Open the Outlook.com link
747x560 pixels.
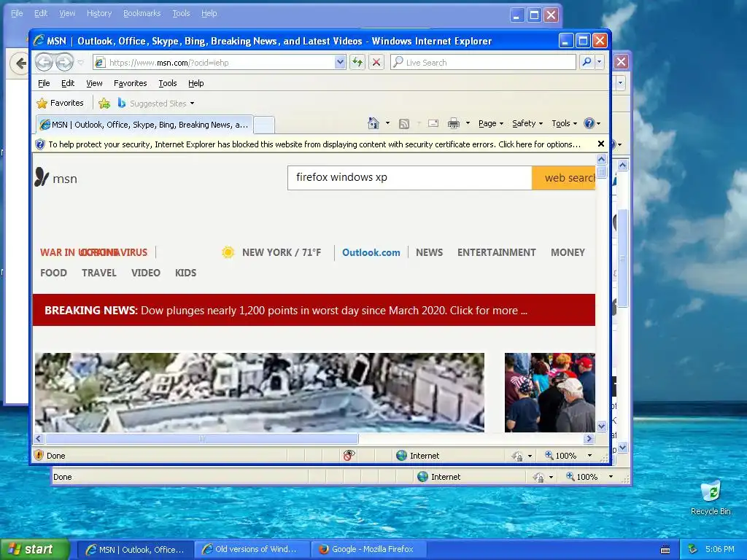point(371,252)
